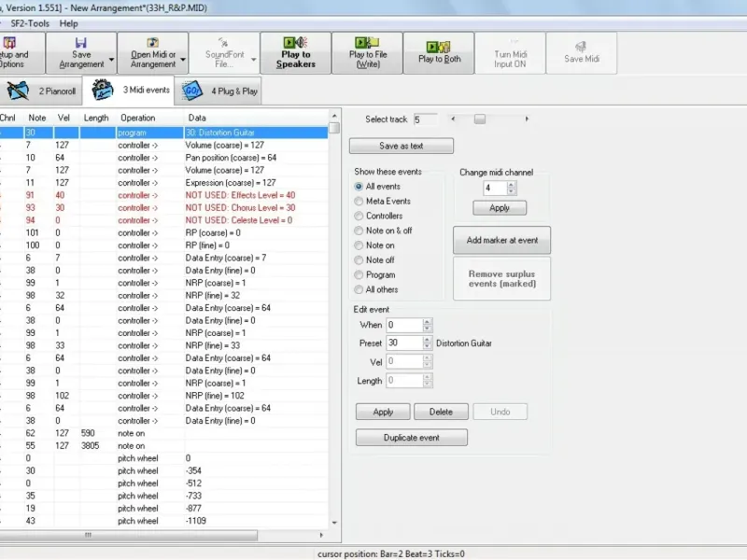Screen dimensions: 747x560
Task: Click the Undo button
Action: pos(500,412)
